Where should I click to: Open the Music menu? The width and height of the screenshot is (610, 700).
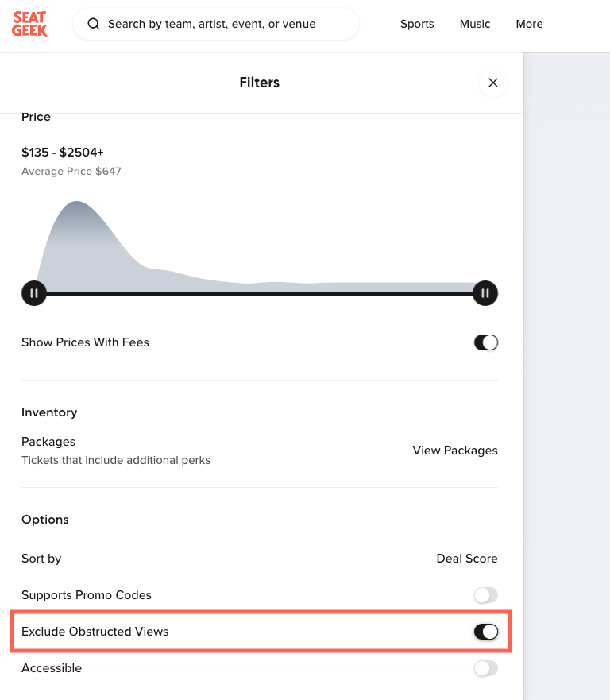click(x=475, y=24)
